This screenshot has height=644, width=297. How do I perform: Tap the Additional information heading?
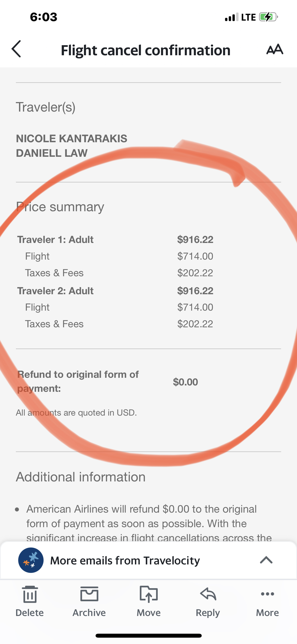[81, 477]
